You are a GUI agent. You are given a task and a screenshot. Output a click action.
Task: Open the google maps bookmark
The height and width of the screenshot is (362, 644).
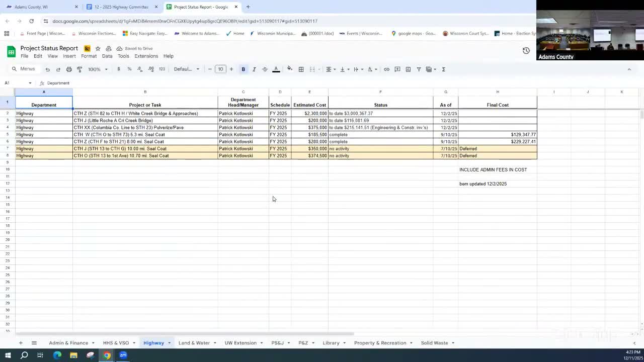pyautogui.click(x=414, y=34)
